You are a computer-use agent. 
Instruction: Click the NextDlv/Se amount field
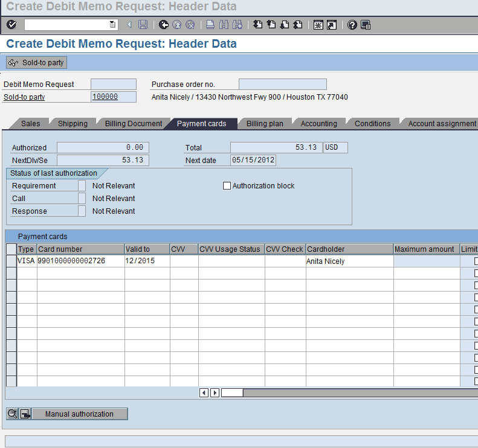pyautogui.click(x=103, y=160)
